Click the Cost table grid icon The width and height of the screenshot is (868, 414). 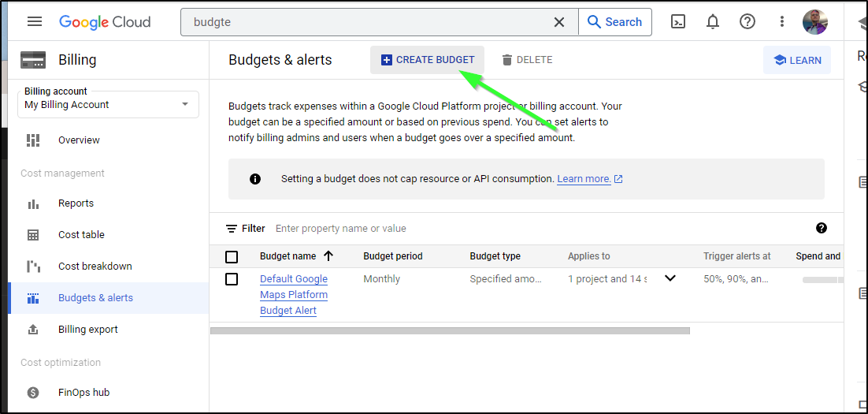[x=33, y=235]
